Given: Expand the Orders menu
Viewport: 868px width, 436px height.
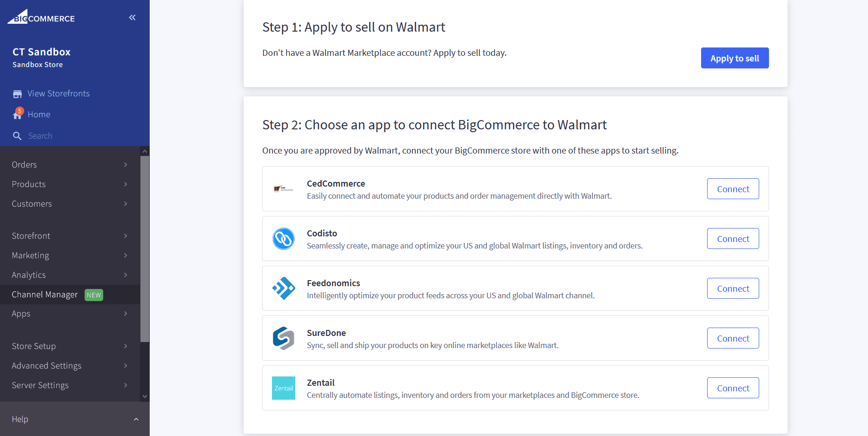Looking at the screenshot, I should coord(125,164).
